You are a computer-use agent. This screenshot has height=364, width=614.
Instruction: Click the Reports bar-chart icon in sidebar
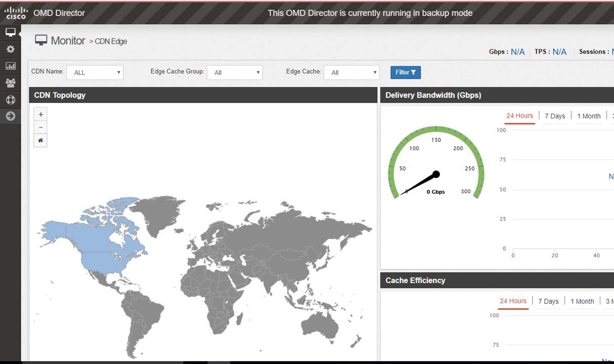11,66
